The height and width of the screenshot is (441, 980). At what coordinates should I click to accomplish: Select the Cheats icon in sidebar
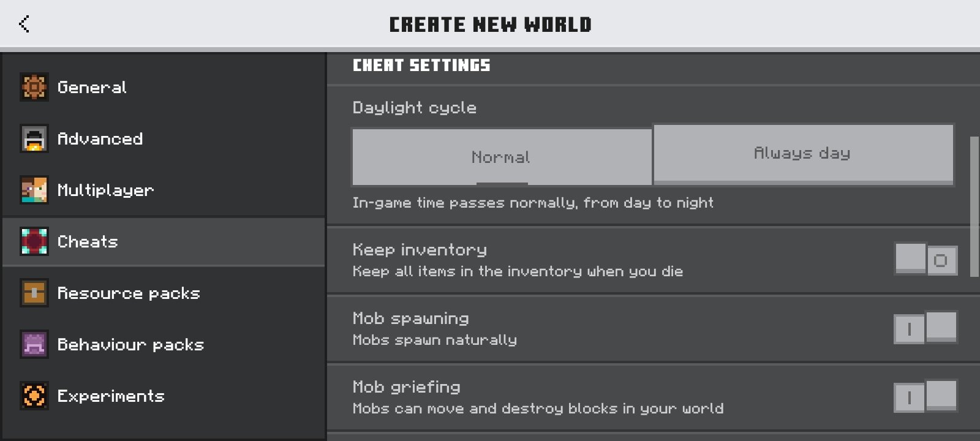pos(34,242)
